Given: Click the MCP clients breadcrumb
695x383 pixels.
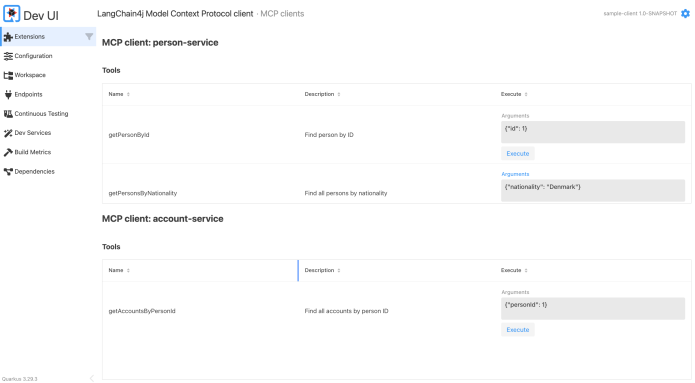Looking at the screenshot, I should click(282, 14).
